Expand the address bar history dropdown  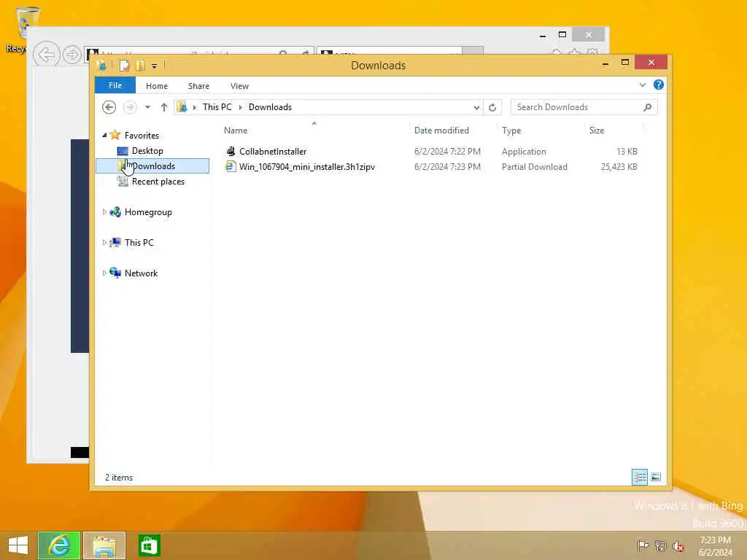476,108
